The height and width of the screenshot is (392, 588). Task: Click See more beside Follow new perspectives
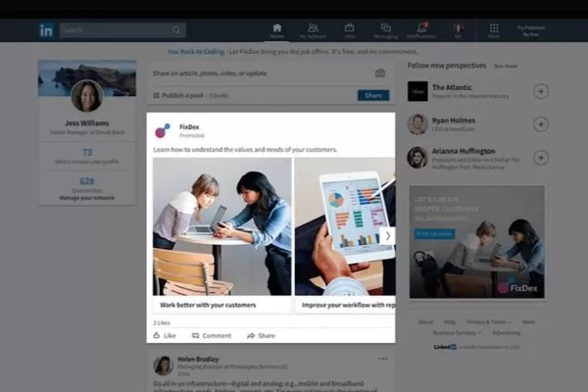coord(506,66)
